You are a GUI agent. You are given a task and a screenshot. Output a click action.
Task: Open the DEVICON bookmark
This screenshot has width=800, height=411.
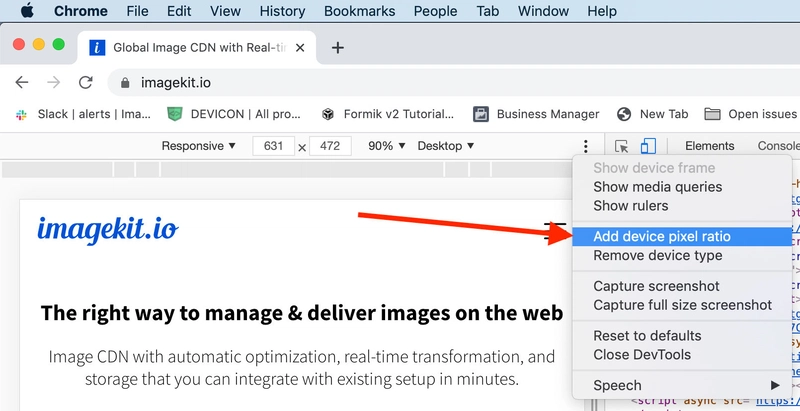[x=234, y=114]
